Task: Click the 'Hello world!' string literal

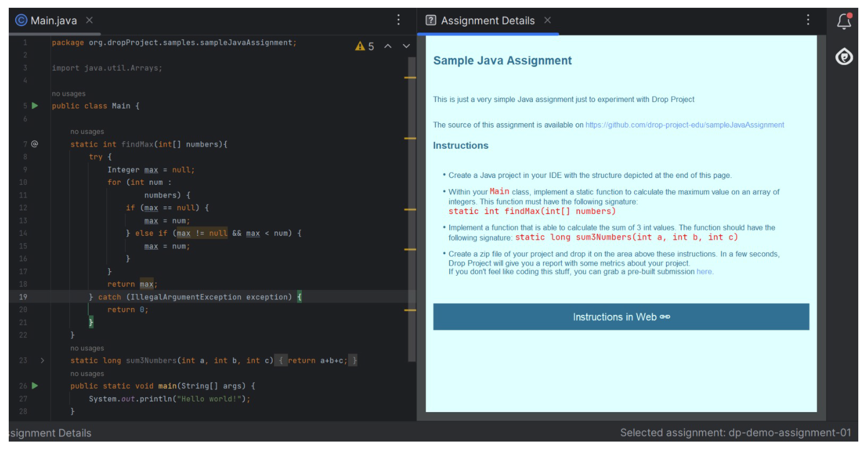Action: tap(209, 398)
